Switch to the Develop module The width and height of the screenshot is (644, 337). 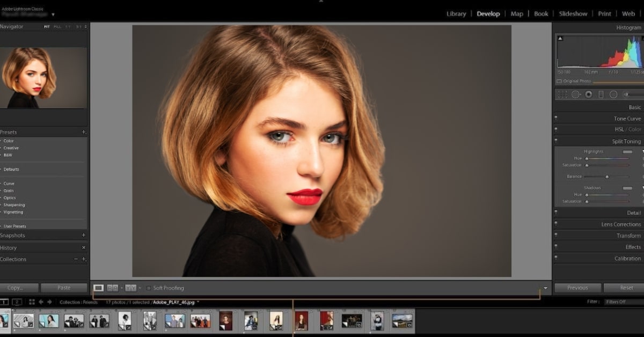click(x=488, y=14)
